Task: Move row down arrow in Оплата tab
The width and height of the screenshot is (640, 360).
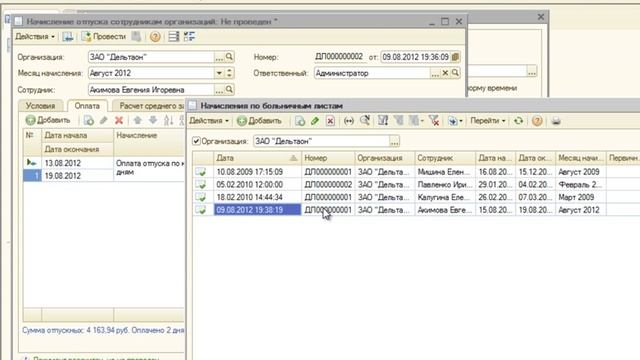Action: pyautogui.click(x=153, y=120)
